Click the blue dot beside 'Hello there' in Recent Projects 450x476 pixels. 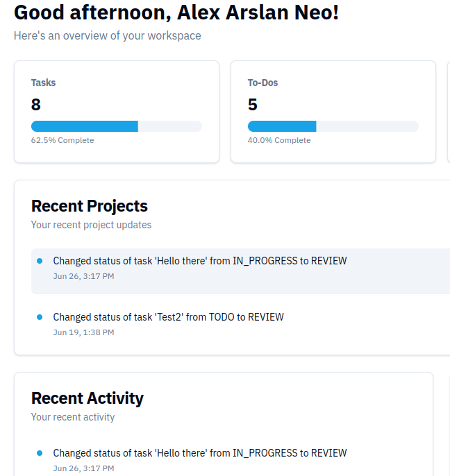(x=40, y=261)
